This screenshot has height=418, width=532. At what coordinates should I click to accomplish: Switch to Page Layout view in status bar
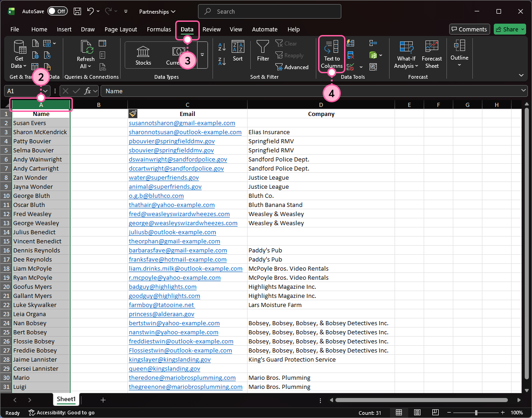pos(417,412)
